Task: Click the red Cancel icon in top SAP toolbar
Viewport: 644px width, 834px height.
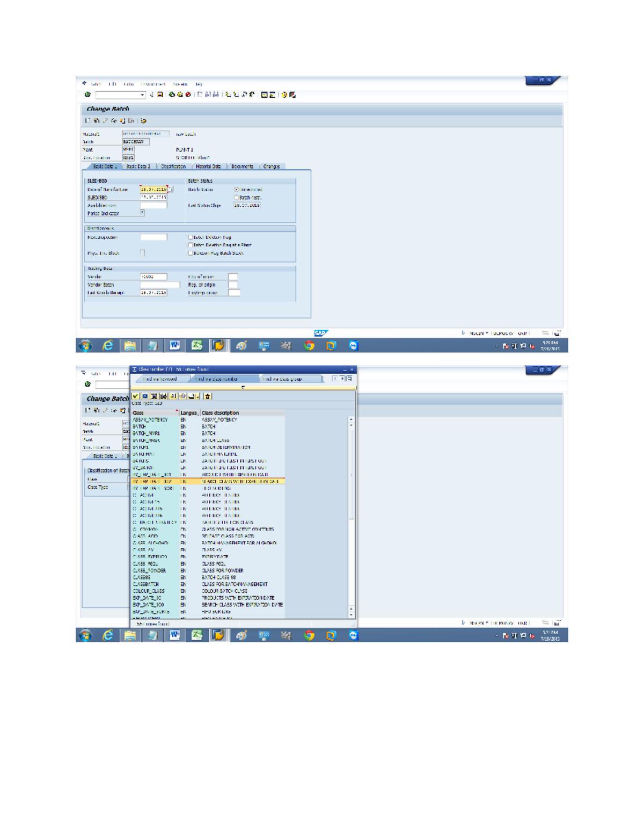Action: (x=188, y=95)
